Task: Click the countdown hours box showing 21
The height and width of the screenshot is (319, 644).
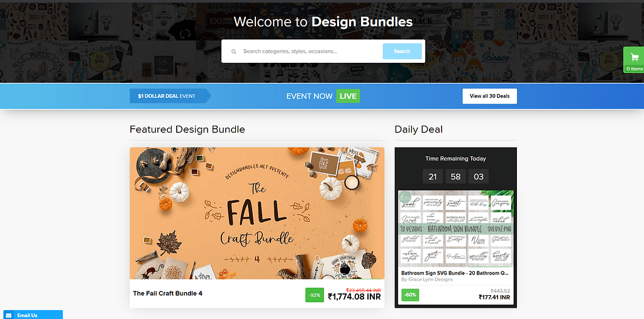Action: (433, 176)
